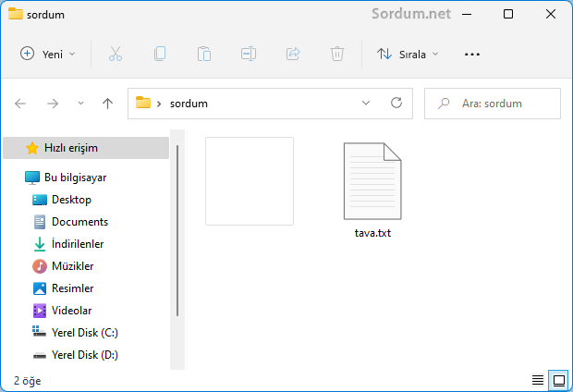The height and width of the screenshot is (392, 573).
Task: Open İndirilenler in the navigation pane
Action: tap(77, 244)
